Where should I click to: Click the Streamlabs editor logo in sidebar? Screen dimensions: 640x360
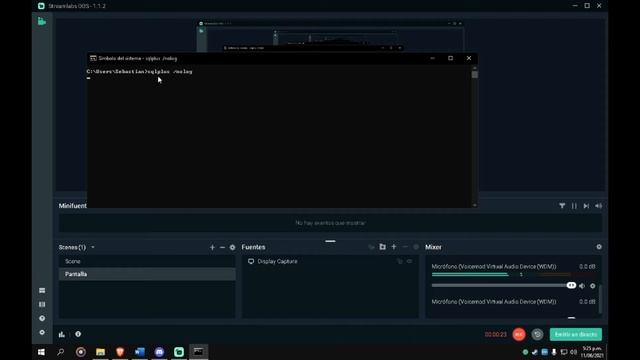42,21
